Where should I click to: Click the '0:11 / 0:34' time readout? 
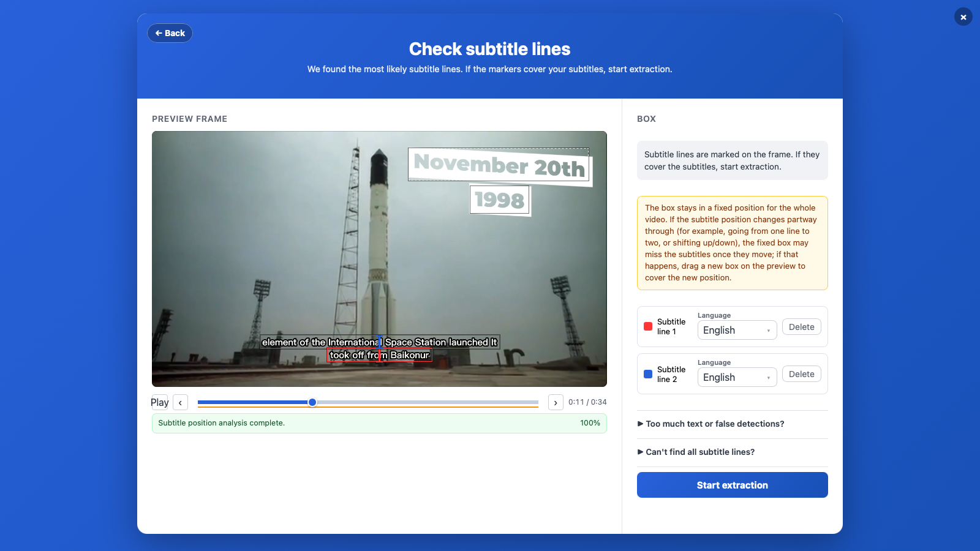(587, 402)
